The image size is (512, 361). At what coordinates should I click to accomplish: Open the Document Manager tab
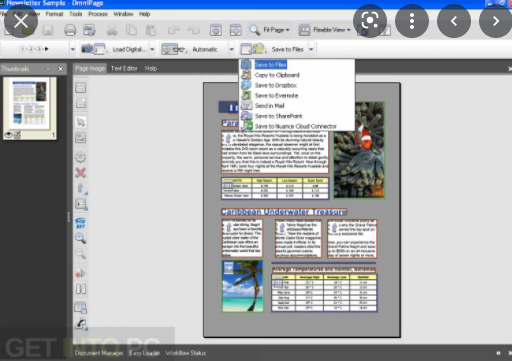[99, 353]
